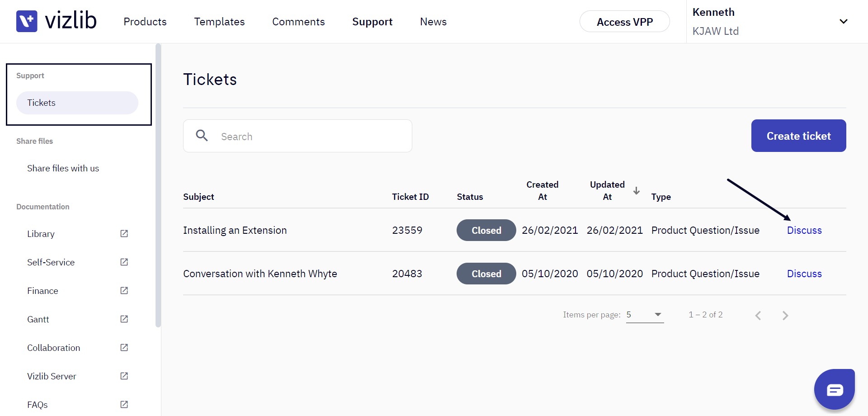Image resolution: width=868 pixels, height=416 pixels.
Task: Open Discuss for Conversation with Kenneth Whyte ticket
Action: [804, 274]
